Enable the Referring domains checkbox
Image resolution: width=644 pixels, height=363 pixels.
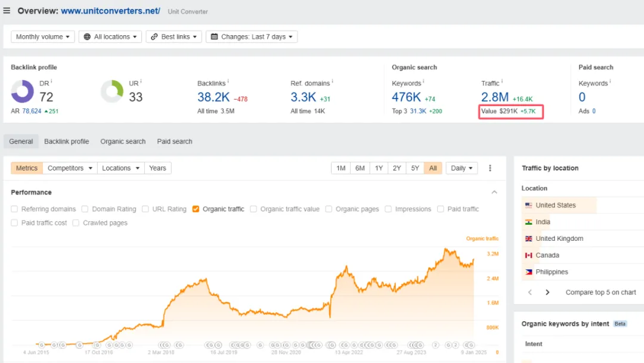14,209
